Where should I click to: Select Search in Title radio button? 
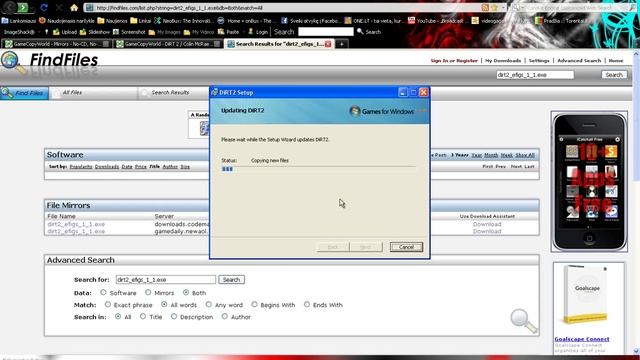tap(143, 316)
